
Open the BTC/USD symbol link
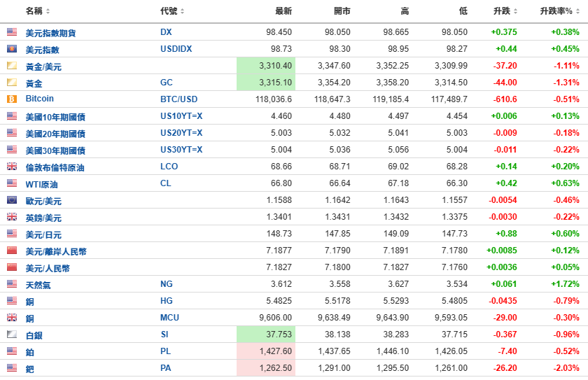click(x=179, y=99)
